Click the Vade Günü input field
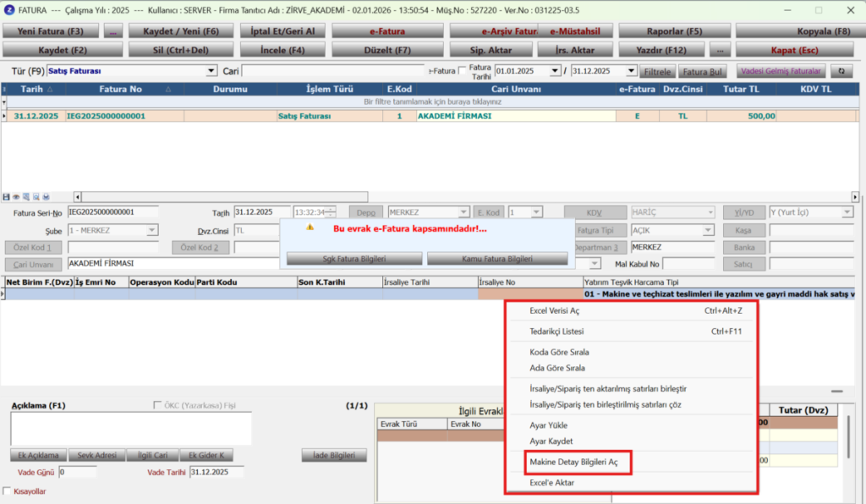Image resolution: width=866 pixels, height=504 pixels. click(77, 472)
